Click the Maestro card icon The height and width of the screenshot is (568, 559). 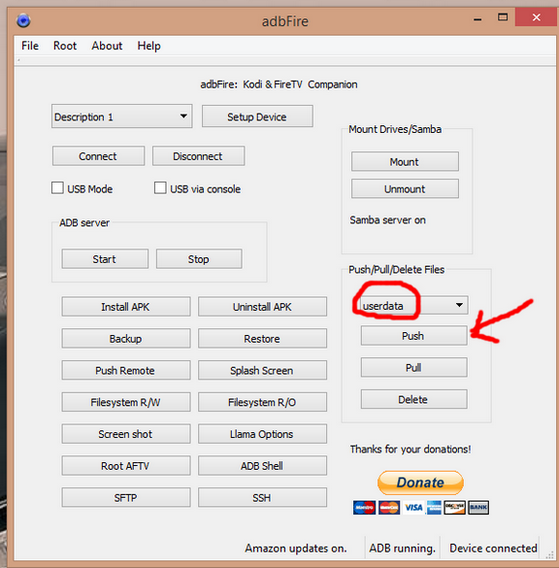tap(364, 508)
